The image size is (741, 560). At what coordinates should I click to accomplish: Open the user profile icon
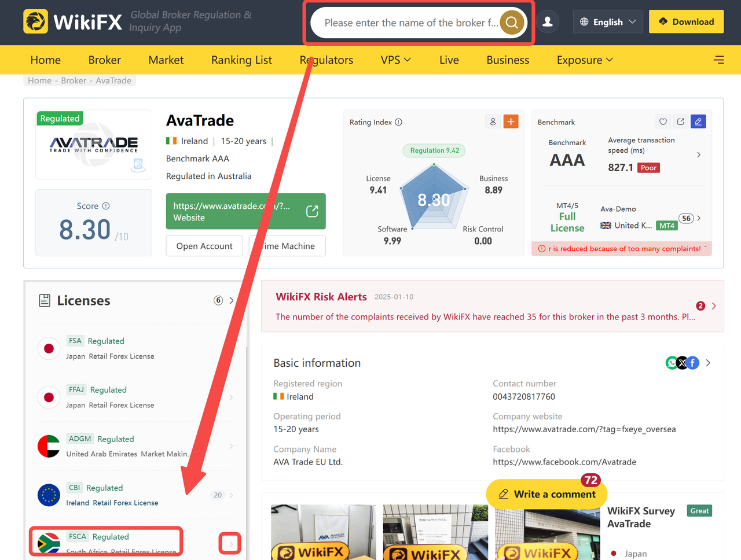[548, 22]
